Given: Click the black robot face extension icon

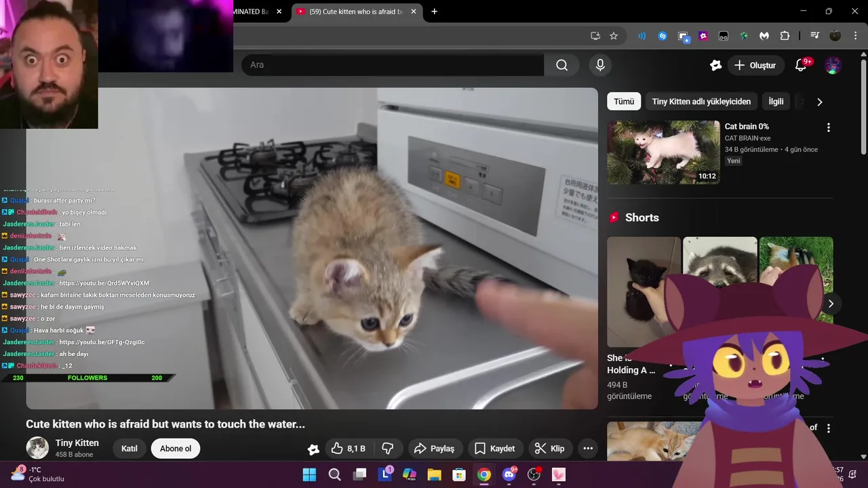Looking at the screenshot, I should [724, 36].
